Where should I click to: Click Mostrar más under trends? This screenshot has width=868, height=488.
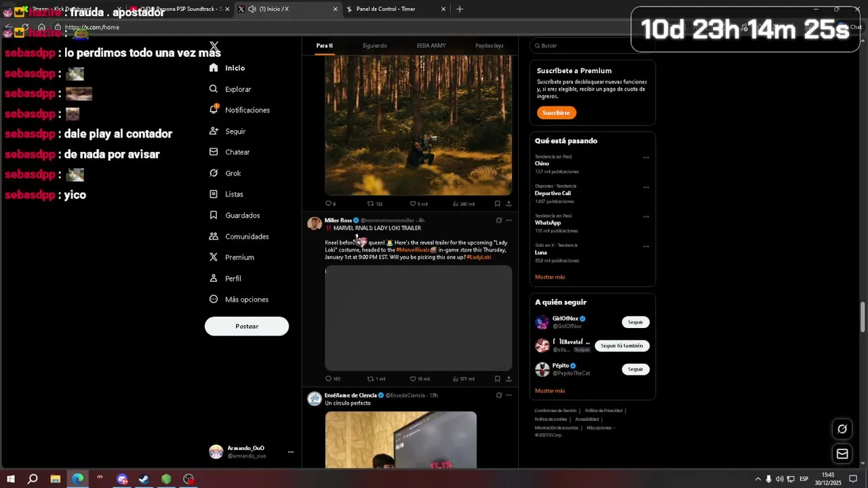[x=549, y=277]
